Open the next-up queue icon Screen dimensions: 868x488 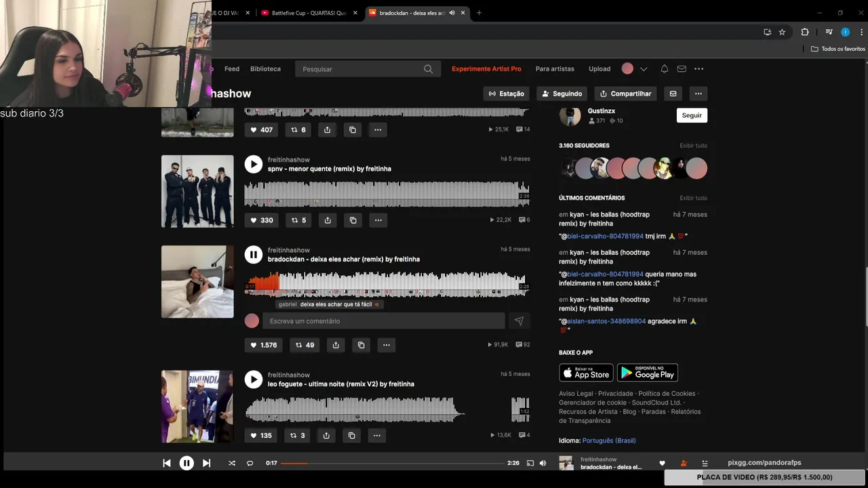tap(705, 464)
